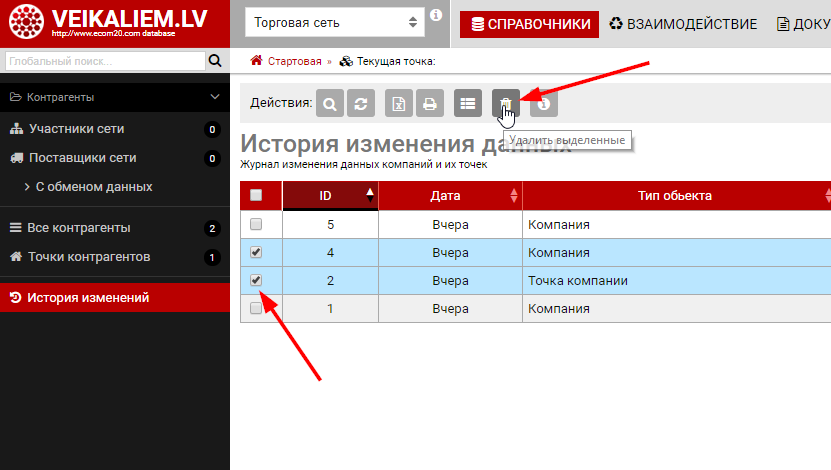Click into the Глобальный поиск input field
831x470 pixels.
[103, 61]
